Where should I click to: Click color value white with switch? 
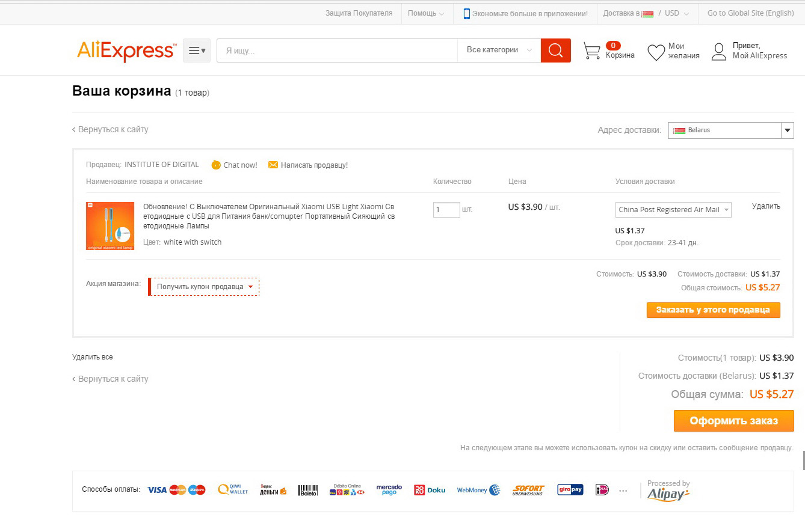(x=193, y=242)
